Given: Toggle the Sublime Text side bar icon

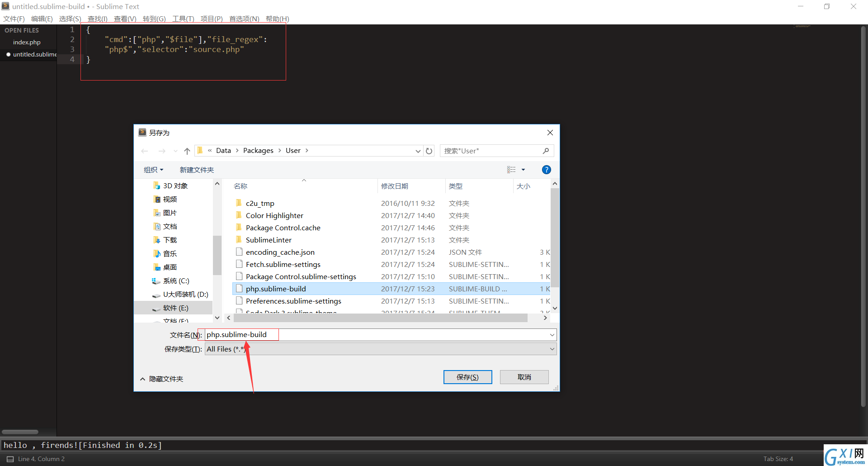Looking at the screenshot, I should (10, 459).
